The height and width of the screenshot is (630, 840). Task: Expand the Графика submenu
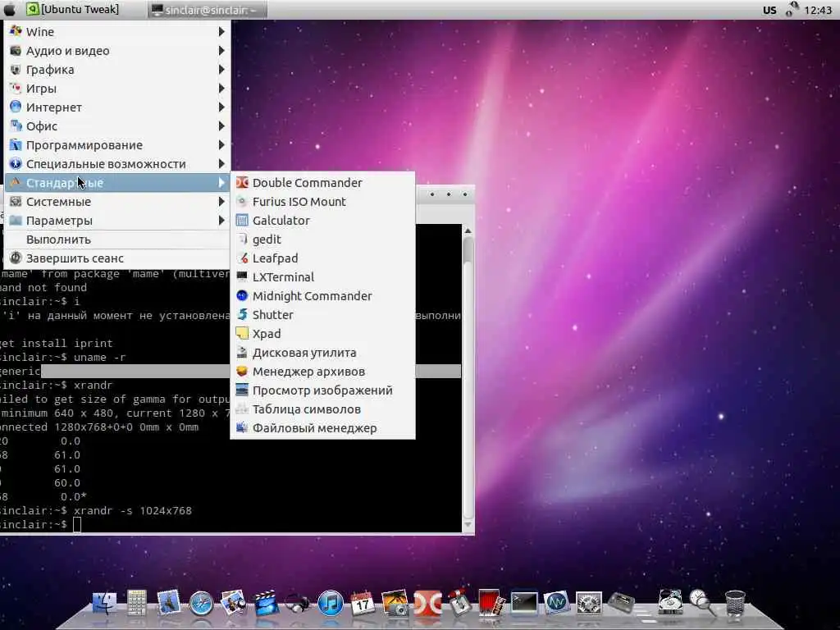click(x=117, y=70)
